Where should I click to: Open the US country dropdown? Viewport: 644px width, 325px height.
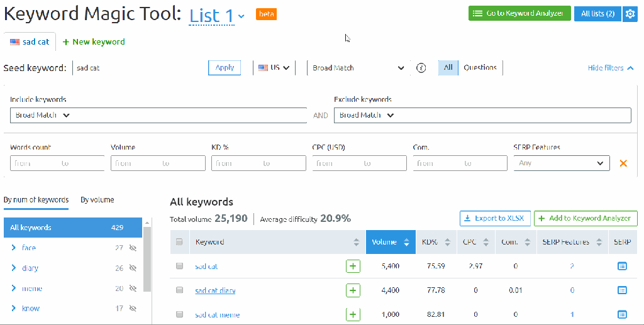[274, 68]
